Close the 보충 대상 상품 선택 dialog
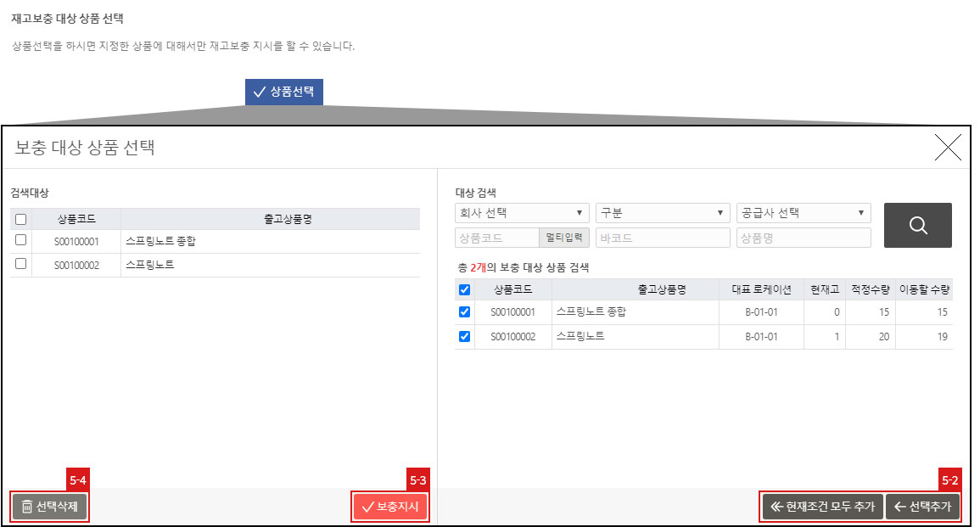Viewport: 980px width, 527px height. click(x=948, y=147)
